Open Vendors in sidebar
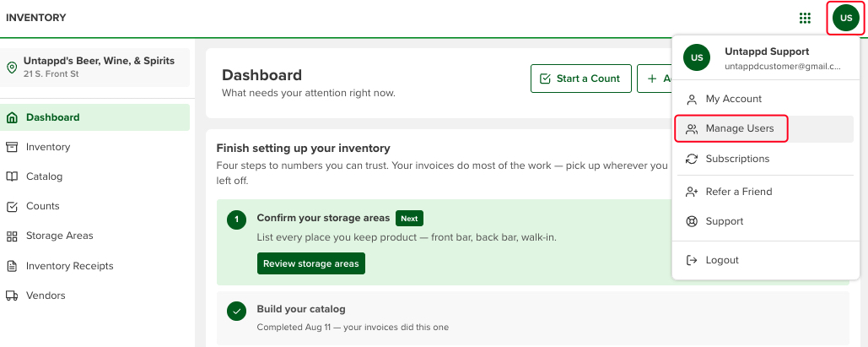Viewport: 868px width, 347px height. click(x=94, y=295)
